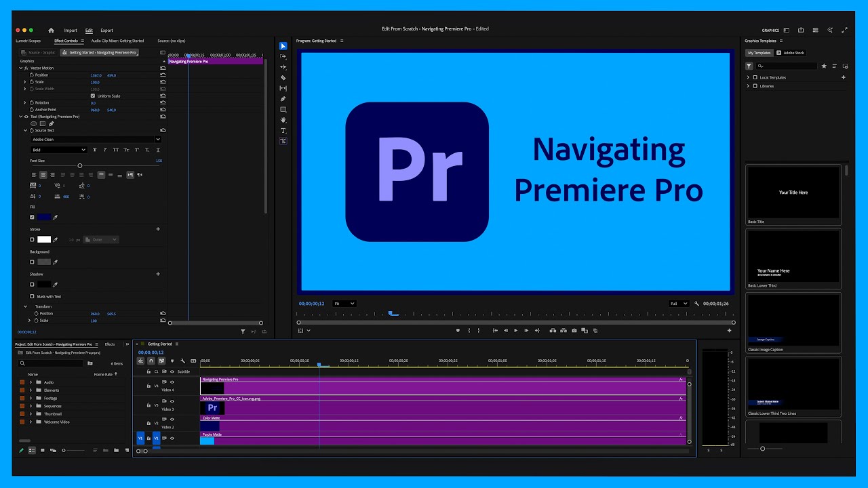This screenshot has width=868, height=488.
Task: Open Program monitor settings wrench
Action: (697, 304)
